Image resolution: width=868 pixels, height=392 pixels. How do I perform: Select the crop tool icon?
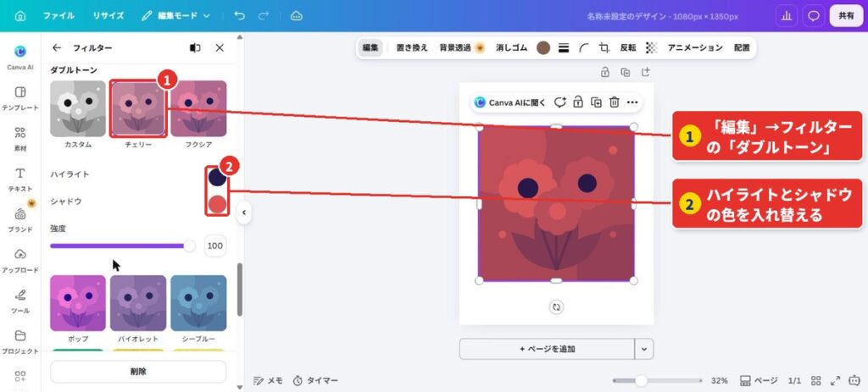[604, 48]
